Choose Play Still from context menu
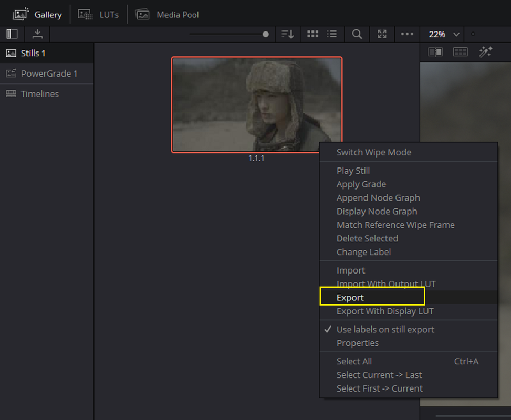Viewport: 511px width, 420px height. click(409, 171)
